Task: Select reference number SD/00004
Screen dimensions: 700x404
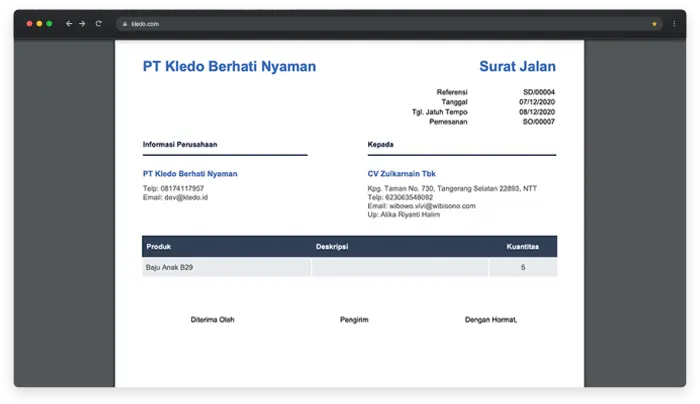Action: pos(539,92)
